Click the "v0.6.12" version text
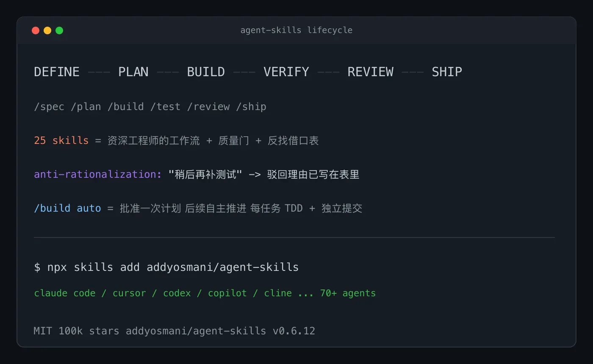 294,331
